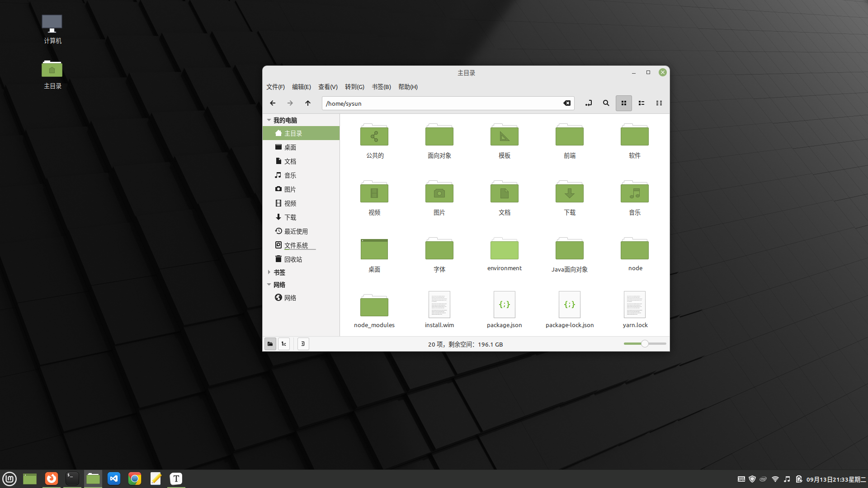Image resolution: width=868 pixels, height=488 pixels.
Task: Toggle icon view mode on
Action: point(623,103)
